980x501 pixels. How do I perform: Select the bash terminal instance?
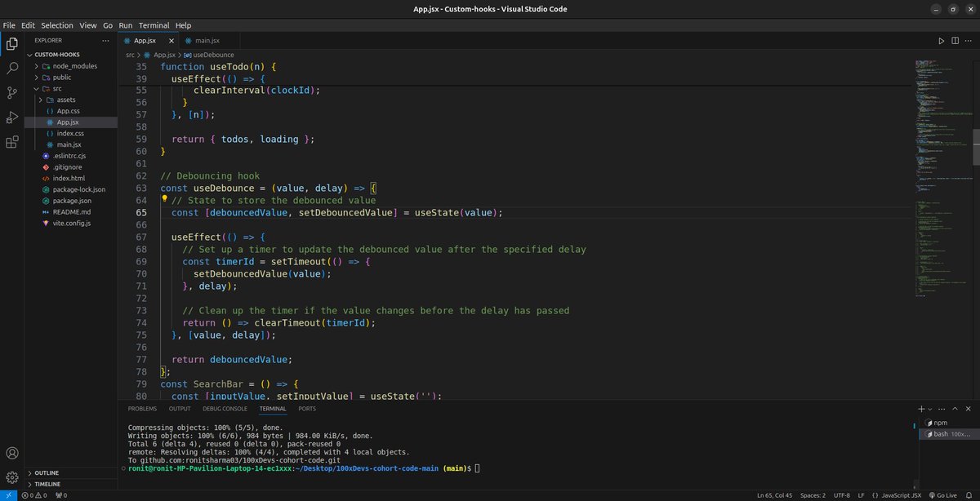coord(947,434)
